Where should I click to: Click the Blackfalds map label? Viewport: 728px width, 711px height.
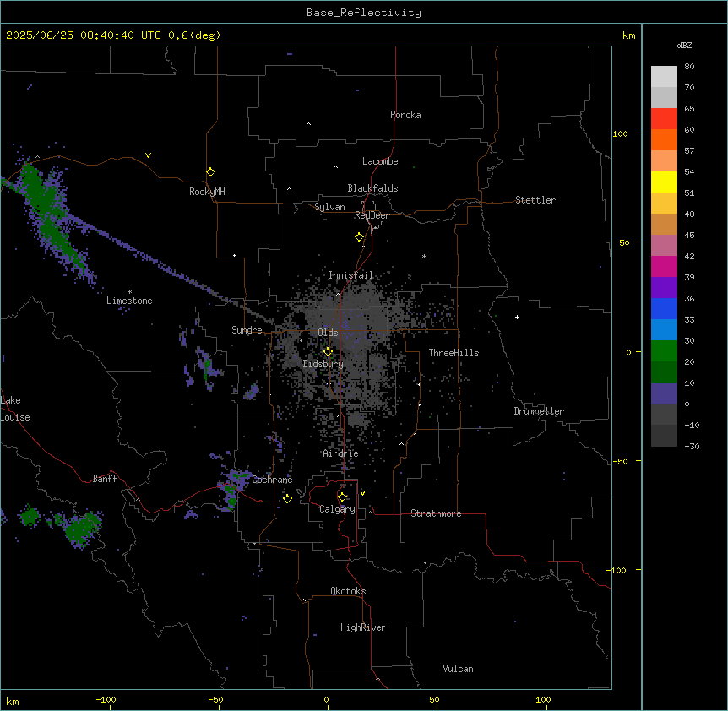click(x=372, y=188)
